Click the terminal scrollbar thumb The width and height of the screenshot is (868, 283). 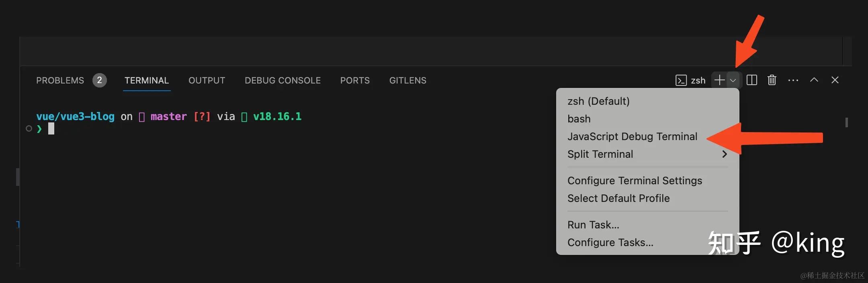pos(846,122)
